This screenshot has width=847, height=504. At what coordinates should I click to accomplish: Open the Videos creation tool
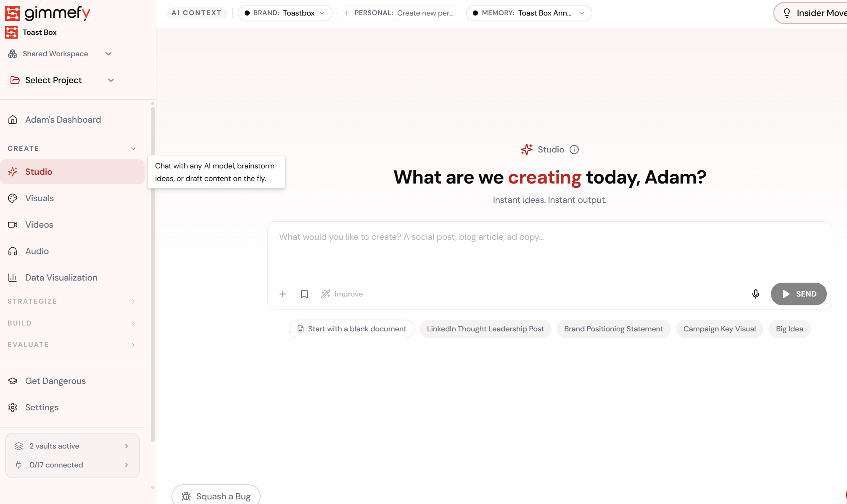point(39,224)
